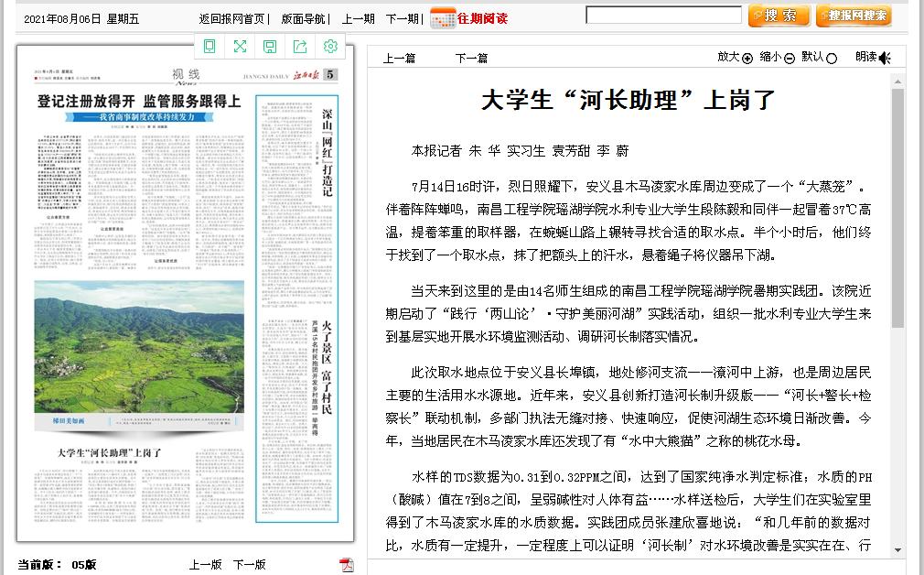Click the rice terraces photo on page
924x575 pixels.
coord(139,346)
